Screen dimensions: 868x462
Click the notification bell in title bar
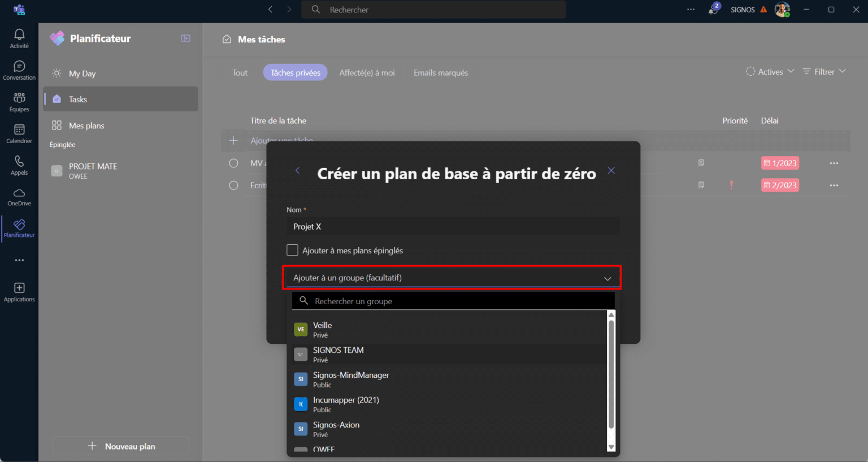click(713, 10)
